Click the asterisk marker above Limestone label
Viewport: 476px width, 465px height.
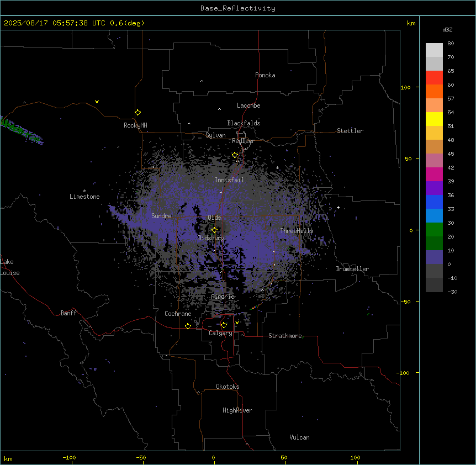84,191
